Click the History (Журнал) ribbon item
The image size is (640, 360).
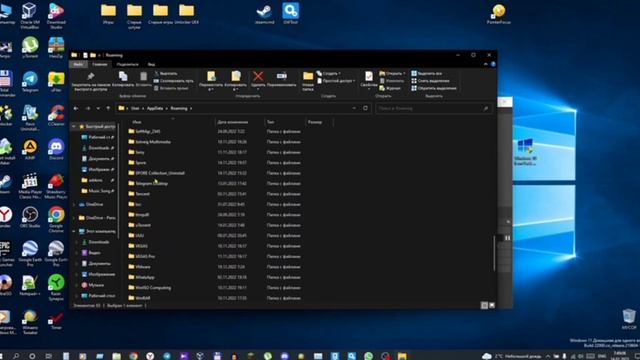[390, 88]
